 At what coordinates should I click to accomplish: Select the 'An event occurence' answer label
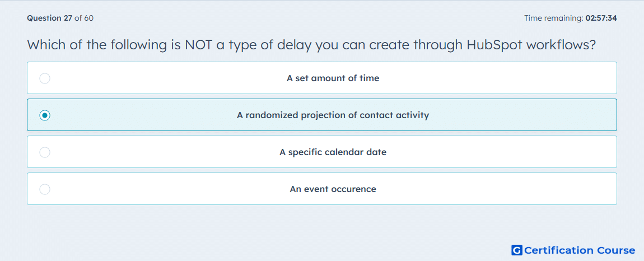tap(333, 189)
